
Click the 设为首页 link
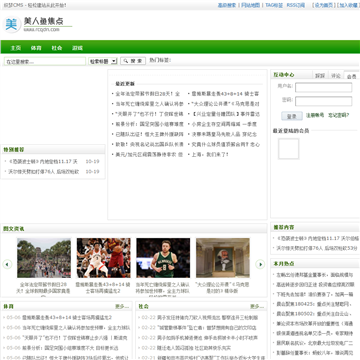324,5
